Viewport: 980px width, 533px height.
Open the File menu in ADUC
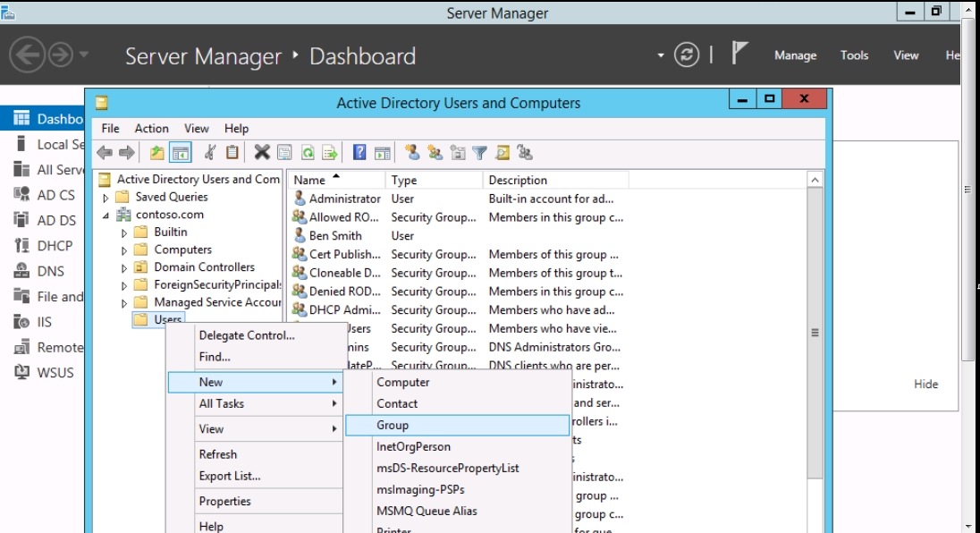[x=111, y=128]
